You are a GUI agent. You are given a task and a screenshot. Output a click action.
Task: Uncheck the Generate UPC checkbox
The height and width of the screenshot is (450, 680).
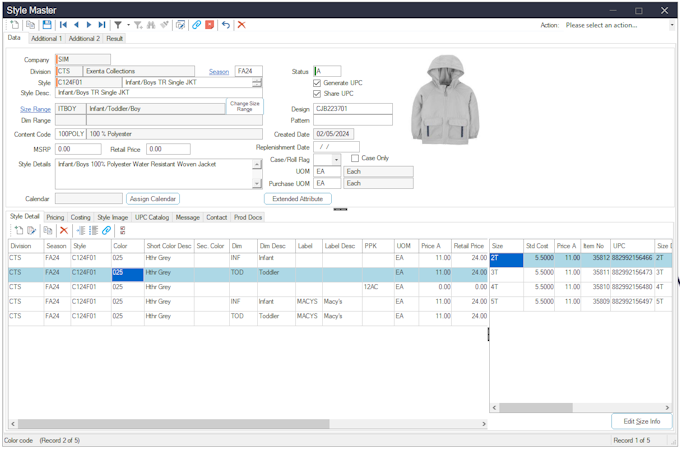[317, 83]
